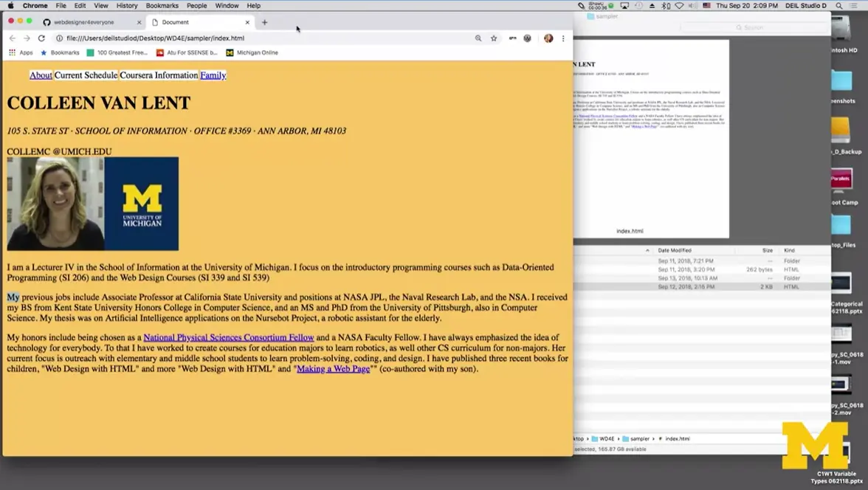Click the National Physical Sciences Consortium Fellow link
868x490 pixels.
click(x=228, y=337)
